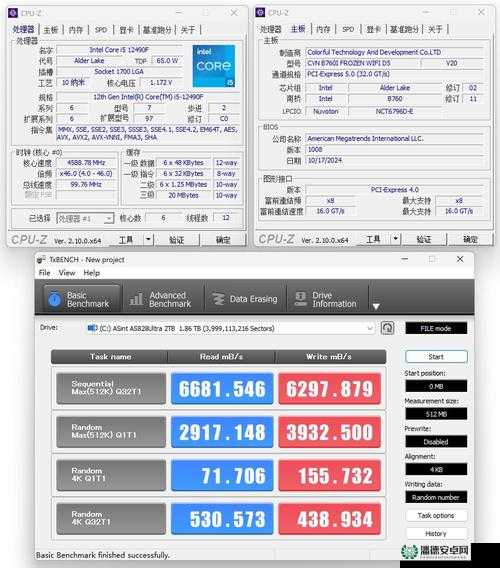Switch to 显卡 tab in left CPU-Z window
This screenshot has height=568, width=500.
pyautogui.click(x=126, y=30)
